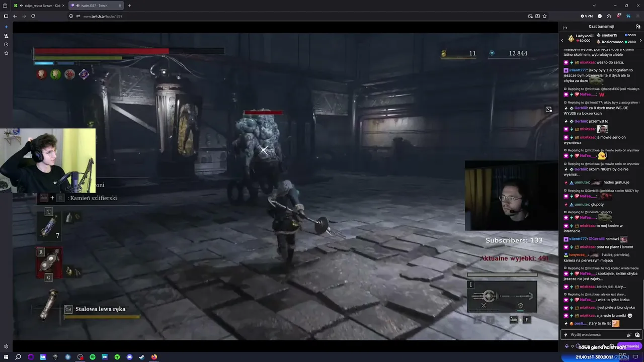Toggle the browser VPN
This screenshot has height=362, width=644.
coord(587,16)
